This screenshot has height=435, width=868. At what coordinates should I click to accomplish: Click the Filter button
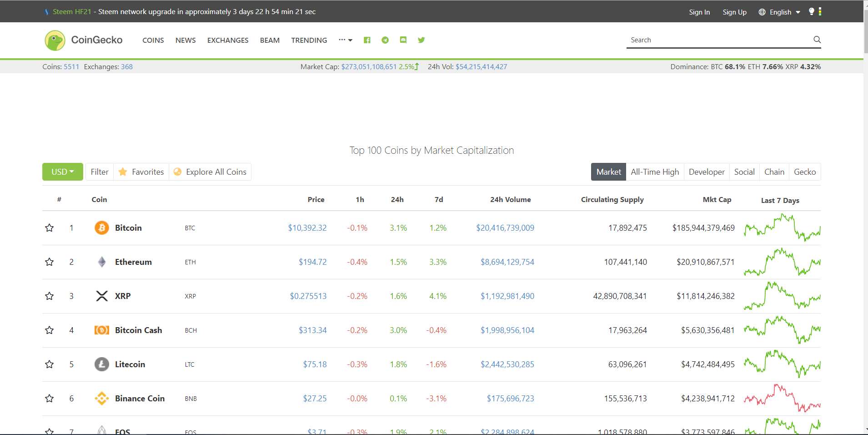coord(100,172)
